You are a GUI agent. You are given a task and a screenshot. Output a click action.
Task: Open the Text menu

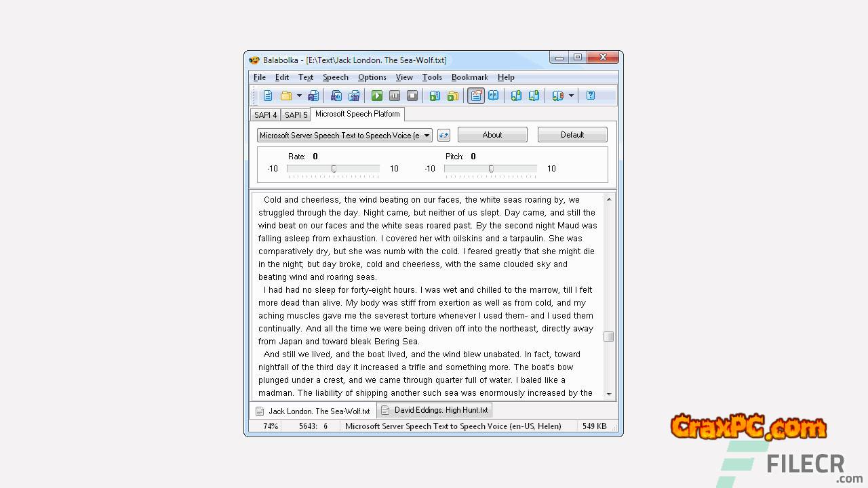306,77
